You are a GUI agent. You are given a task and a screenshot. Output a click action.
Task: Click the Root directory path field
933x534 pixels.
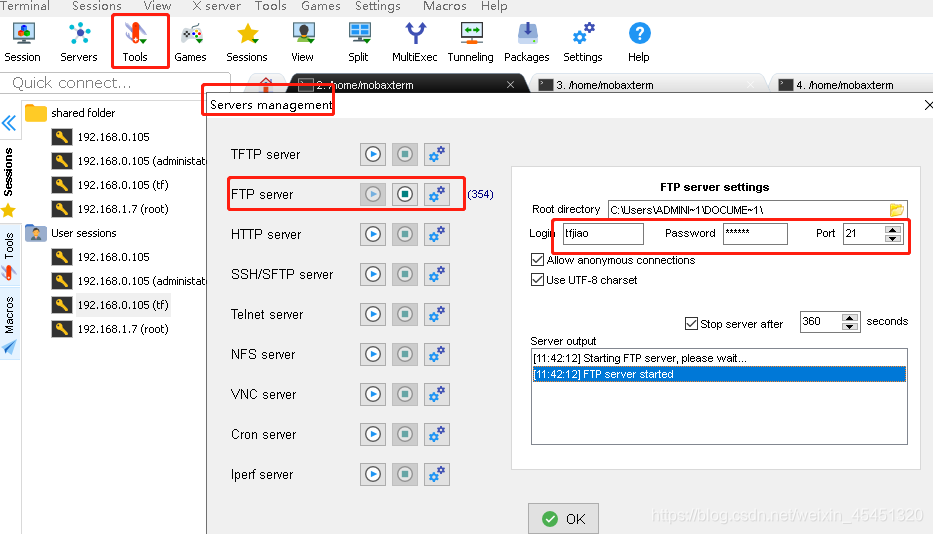pos(749,210)
